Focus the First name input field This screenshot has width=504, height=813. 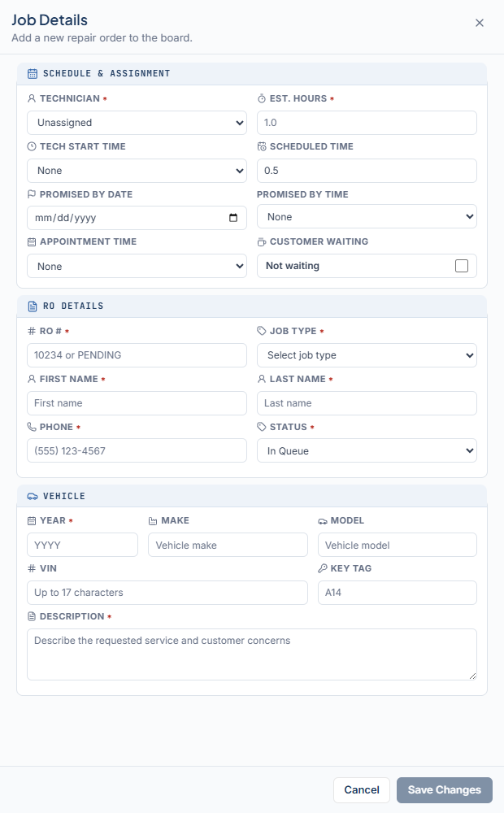point(137,403)
